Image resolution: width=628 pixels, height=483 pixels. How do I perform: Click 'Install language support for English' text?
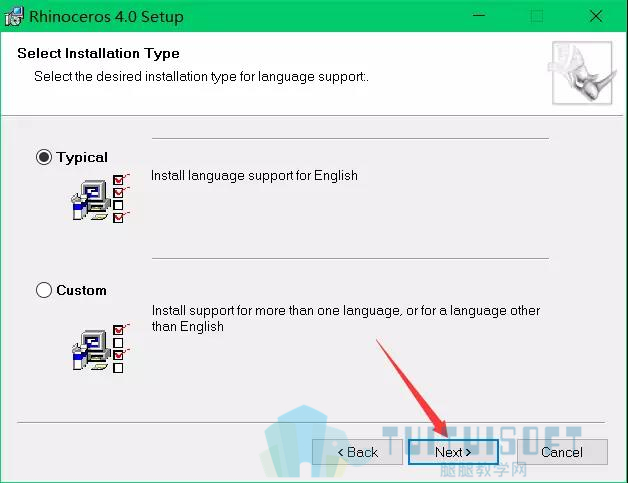(254, 175)
